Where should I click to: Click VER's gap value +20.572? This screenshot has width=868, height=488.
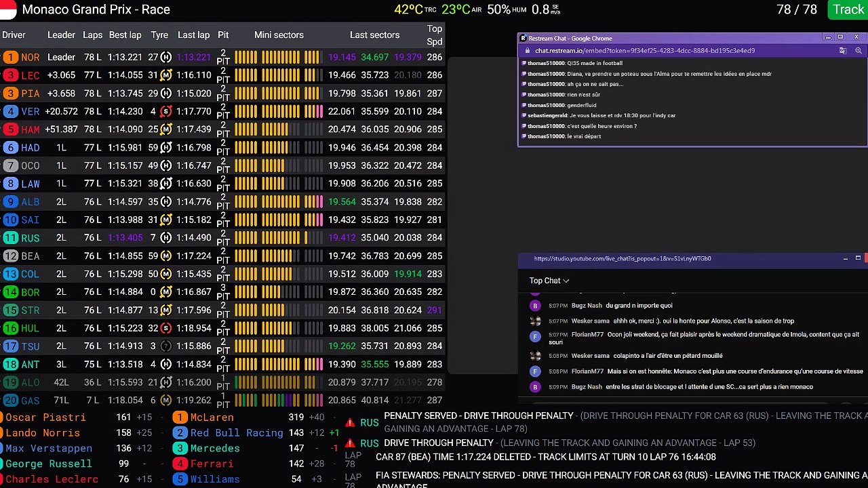pyautogui.click(x=61, y=111)
